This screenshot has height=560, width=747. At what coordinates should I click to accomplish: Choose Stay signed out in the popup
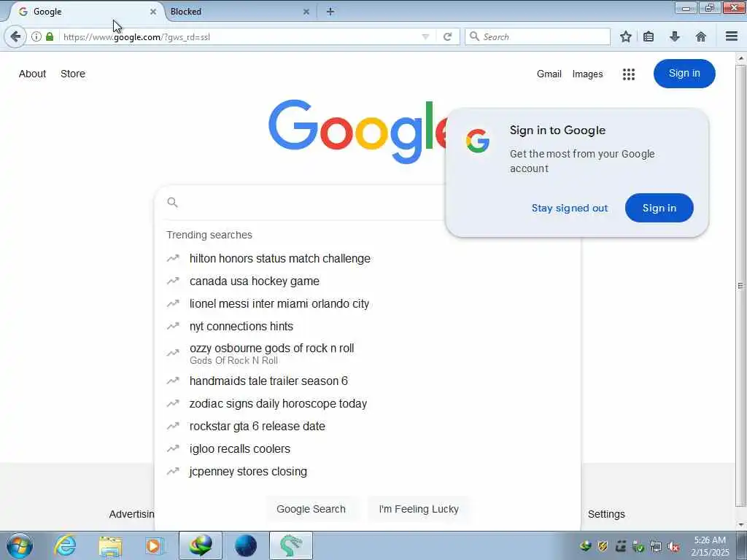pyautogui.click(x=569, y=208)
